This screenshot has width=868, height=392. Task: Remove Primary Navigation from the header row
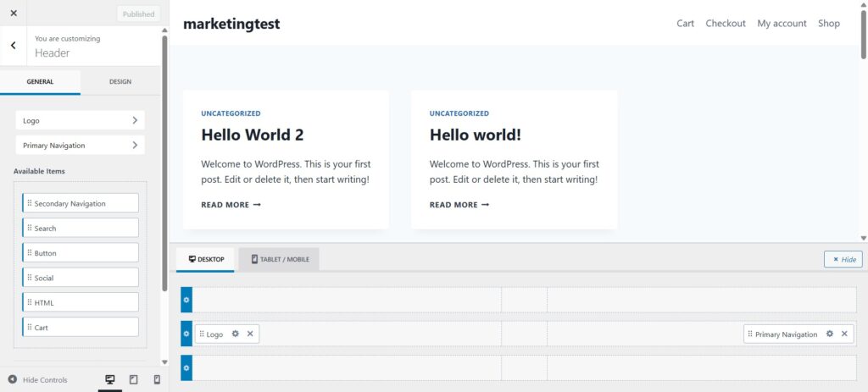(844, 334)
